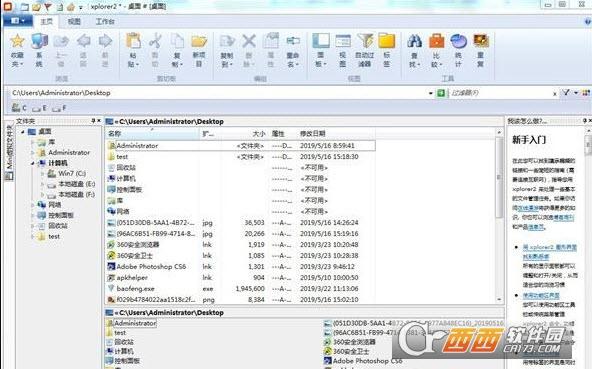Clear the quick filter with the x
Viewport: 592px width, 369px height.
point(555,94)
